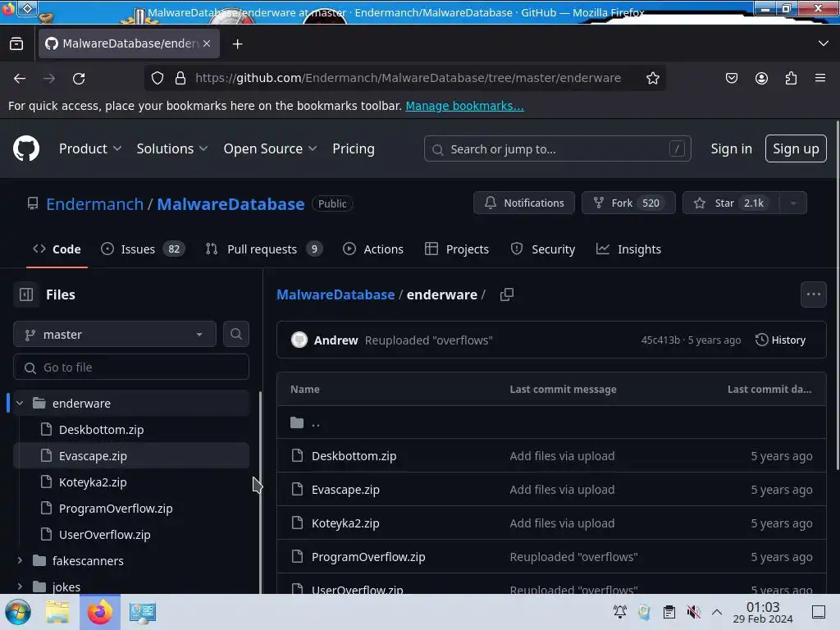Click the Manage bookmarks link
This screenshot has width=840, height=630.
coord(464,106)
